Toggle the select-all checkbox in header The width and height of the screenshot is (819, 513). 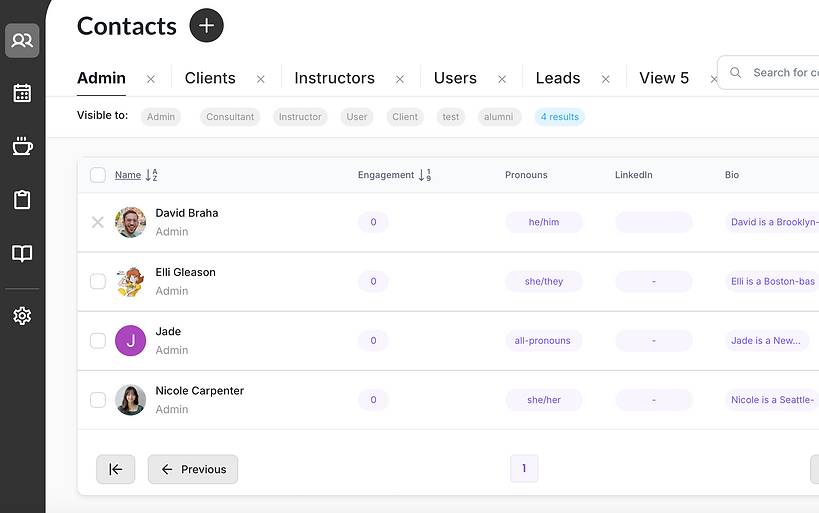pos(98,175)
